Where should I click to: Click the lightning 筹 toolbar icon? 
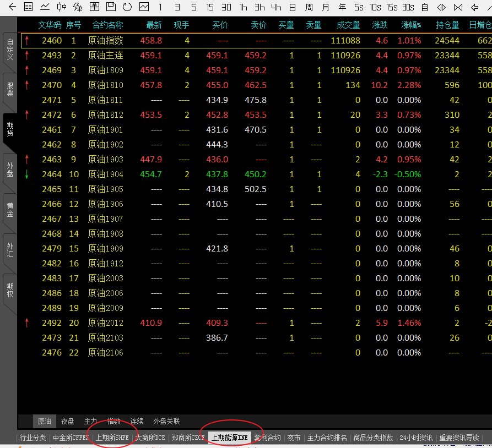pyautogui.click(x=78, y=7)
